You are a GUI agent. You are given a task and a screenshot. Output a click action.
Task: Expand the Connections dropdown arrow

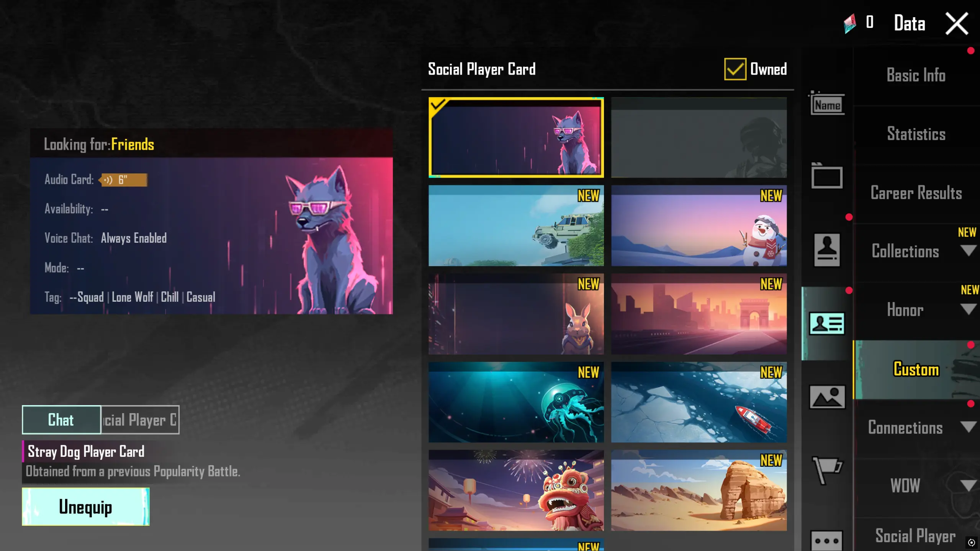(x=968, y=427)
